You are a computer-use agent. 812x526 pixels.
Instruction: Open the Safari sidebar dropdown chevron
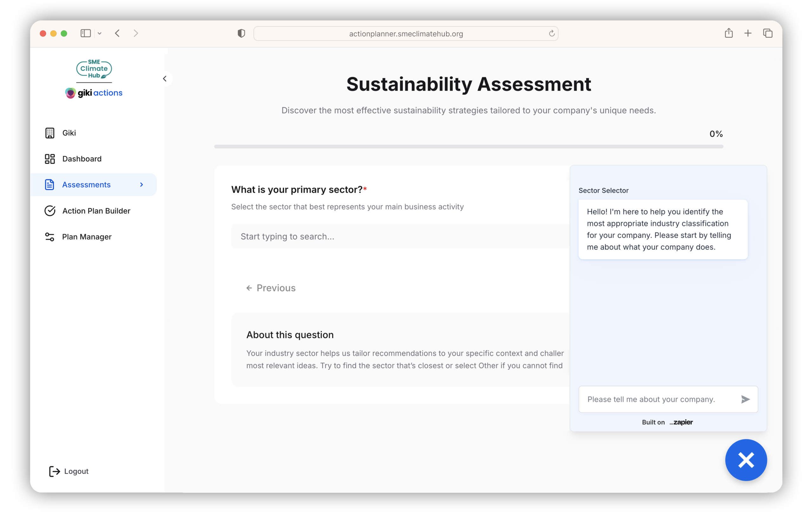100,33
